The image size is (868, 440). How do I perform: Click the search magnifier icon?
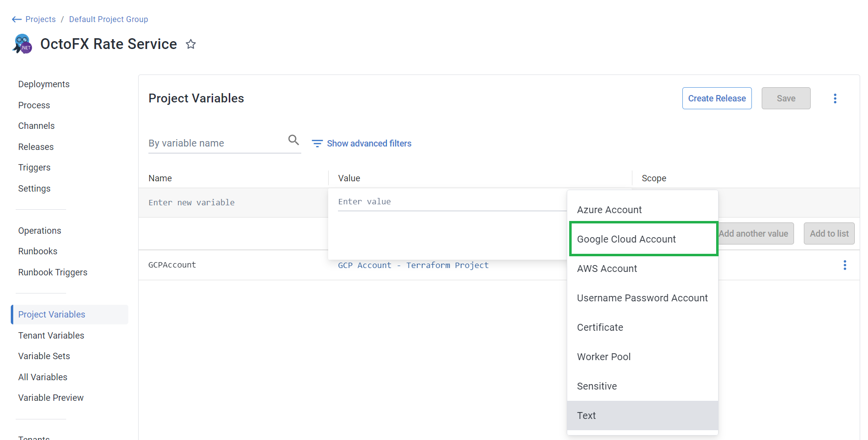(x=293, y=140)
